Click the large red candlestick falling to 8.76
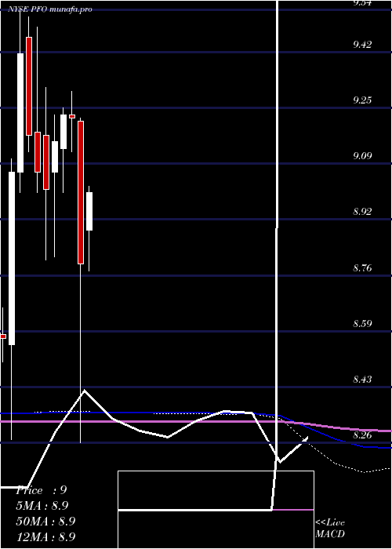This screenshot has width=392, height=549. 81,192
